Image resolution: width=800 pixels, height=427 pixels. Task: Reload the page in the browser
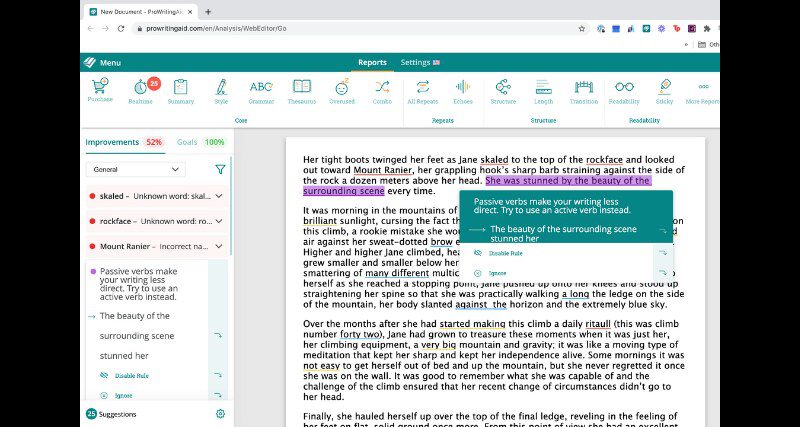pyautogui.click(x=121, y=29)
